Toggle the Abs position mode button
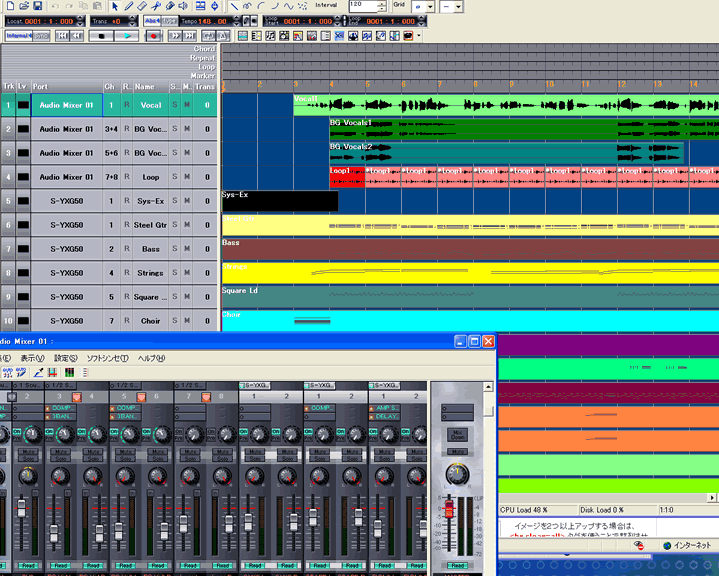Image resolution: width=719 pixels, height=576 pixels. click(x=152, y=21)
